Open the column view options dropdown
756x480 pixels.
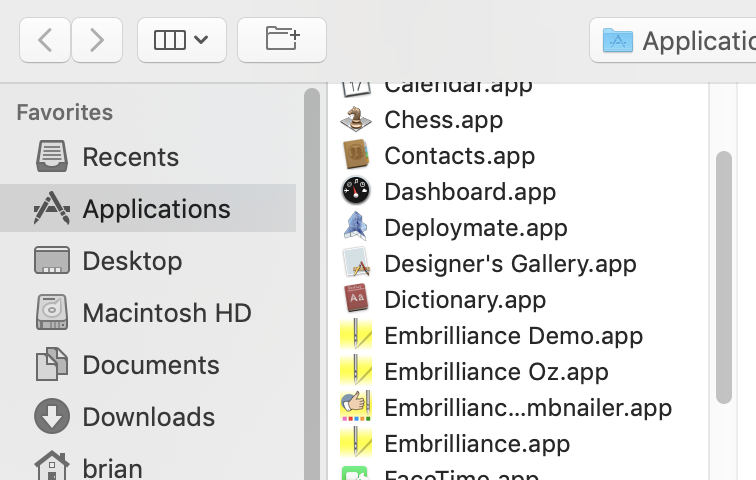pos(181,40)
